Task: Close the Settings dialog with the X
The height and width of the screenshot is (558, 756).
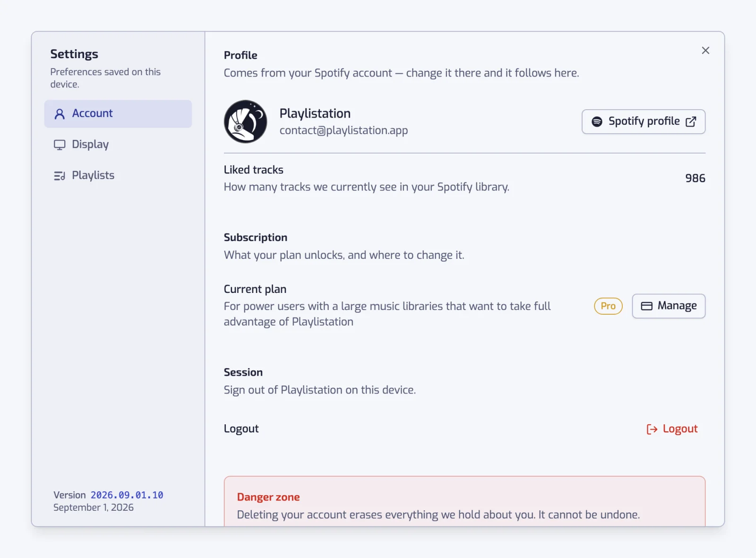Action: [705, 51]
